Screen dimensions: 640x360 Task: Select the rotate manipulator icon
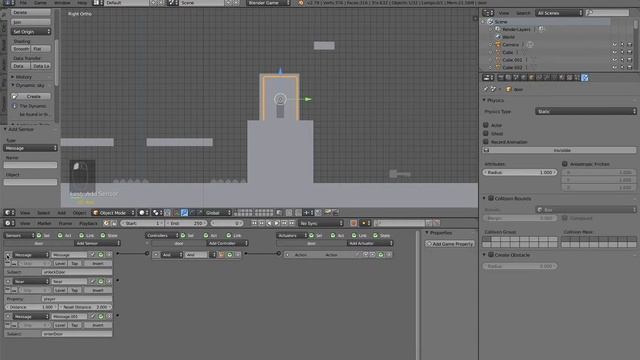tap(192, 213)
